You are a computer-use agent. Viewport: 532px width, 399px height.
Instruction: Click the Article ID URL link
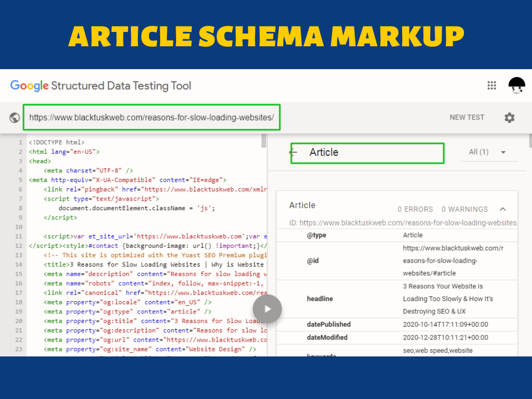[408, 223]
